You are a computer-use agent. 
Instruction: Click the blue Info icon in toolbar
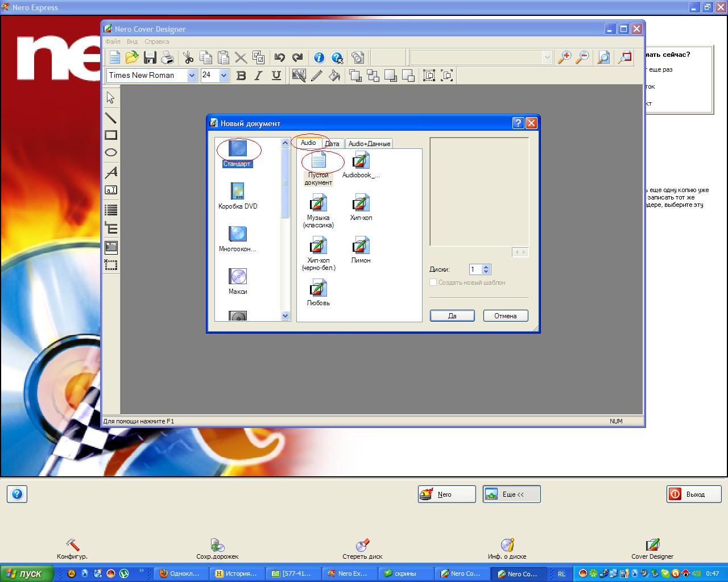pos(318,57)
